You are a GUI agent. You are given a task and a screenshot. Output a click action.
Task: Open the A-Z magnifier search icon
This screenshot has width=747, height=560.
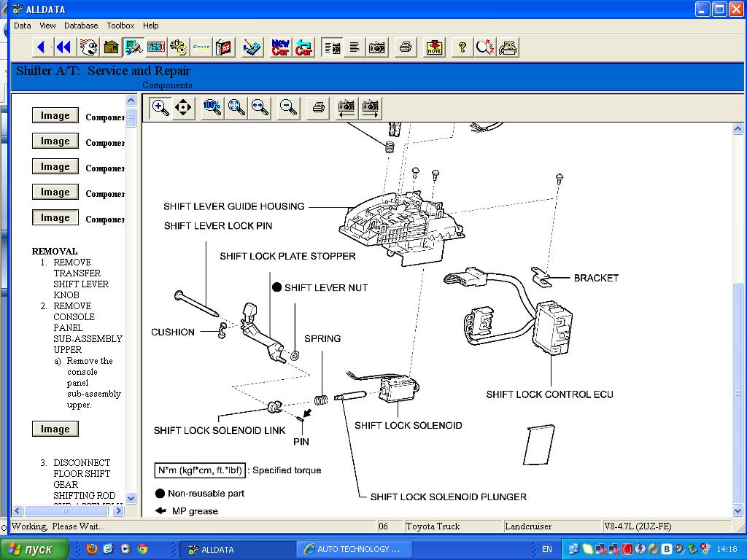point(485,47)
